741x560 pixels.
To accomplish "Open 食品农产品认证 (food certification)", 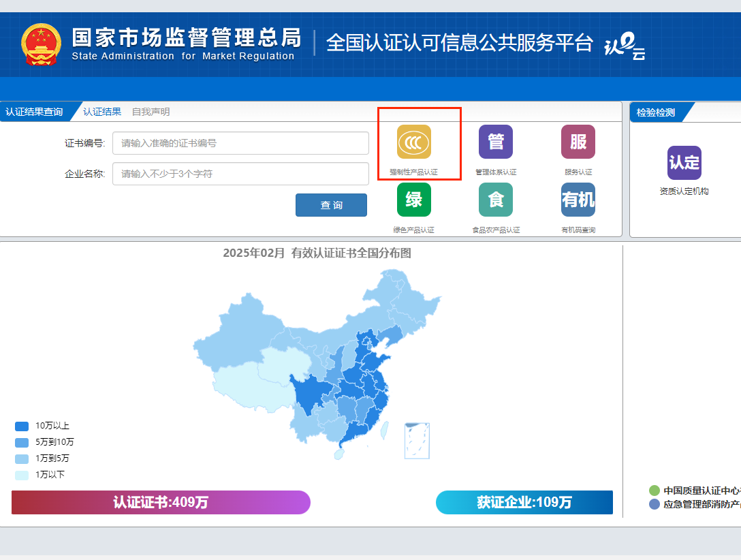I will (496, 200).
